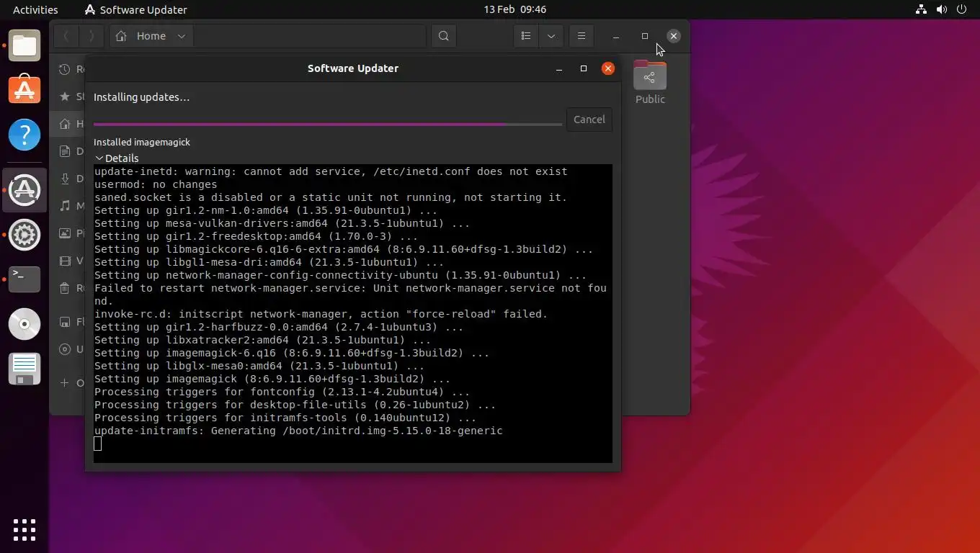The width and height of the screenshot is (980, 553).
Task: Collapse the Details expander
Action: pos(116,158)
